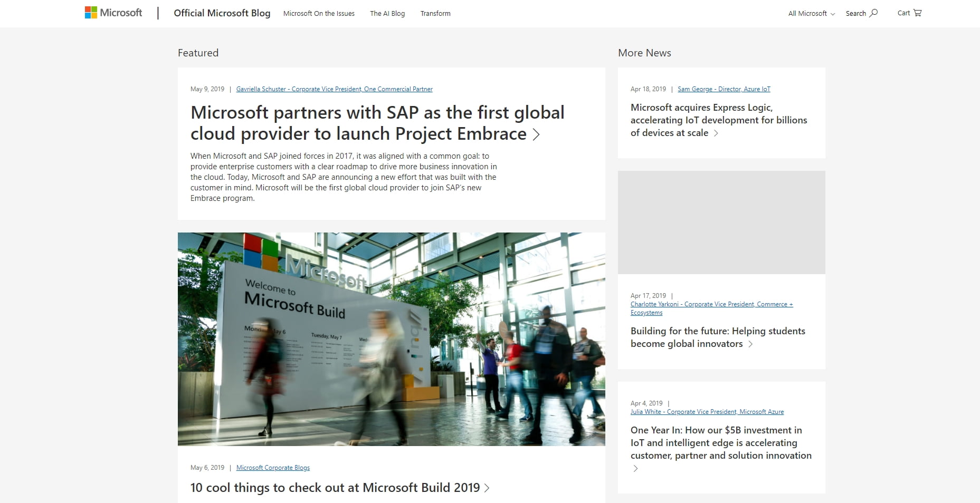This screenshot has height=503, width=980.
Task: Click chevron after global innovators headline
Action: (x=750, y=344)
